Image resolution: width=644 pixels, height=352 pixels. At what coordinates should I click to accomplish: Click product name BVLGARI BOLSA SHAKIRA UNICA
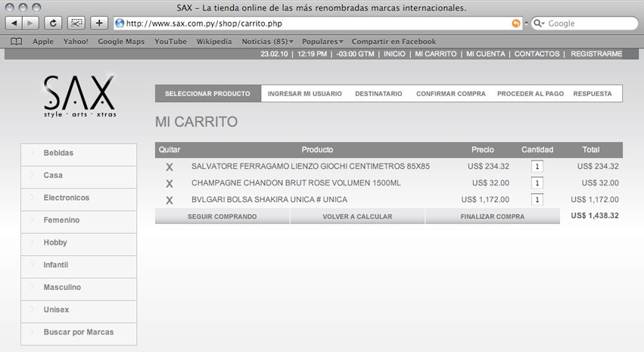(269, 200)
